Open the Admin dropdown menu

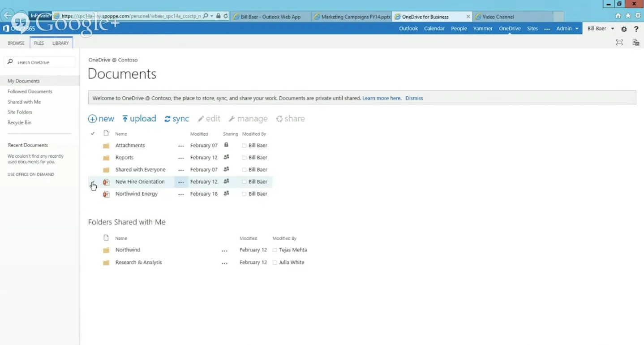tap(567, 28)
